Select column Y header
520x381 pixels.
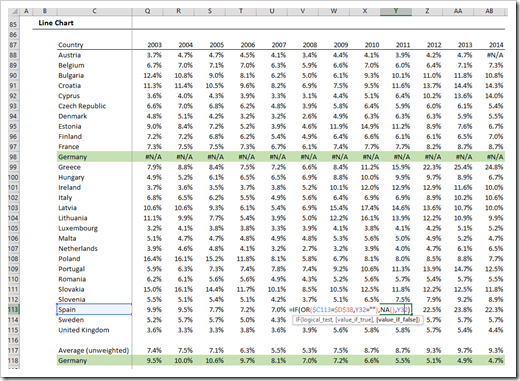[396, 11]
